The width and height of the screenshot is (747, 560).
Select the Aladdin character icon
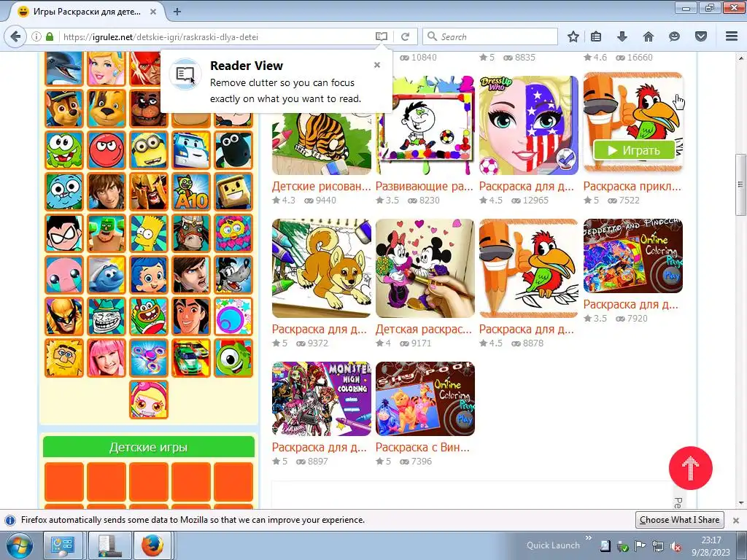(x=191, y=316)
